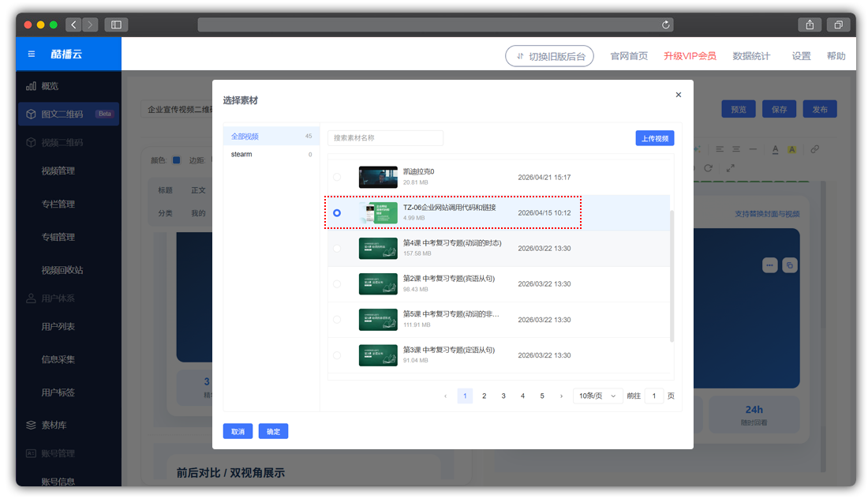Go to the next page arrow in pagination
The width and height of the screenshot is (868, 499).
(561, 396)
